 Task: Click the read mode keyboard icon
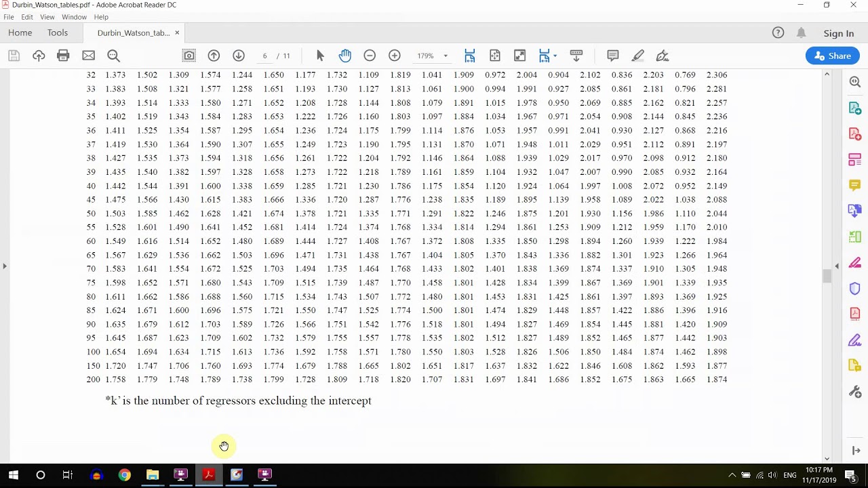click(x=576, y=56)
